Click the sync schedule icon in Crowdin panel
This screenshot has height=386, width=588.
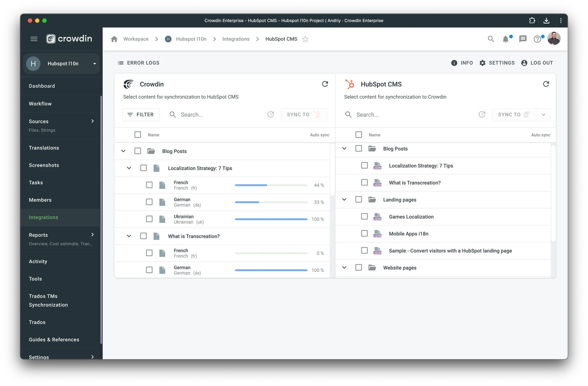tap(271, 114)
